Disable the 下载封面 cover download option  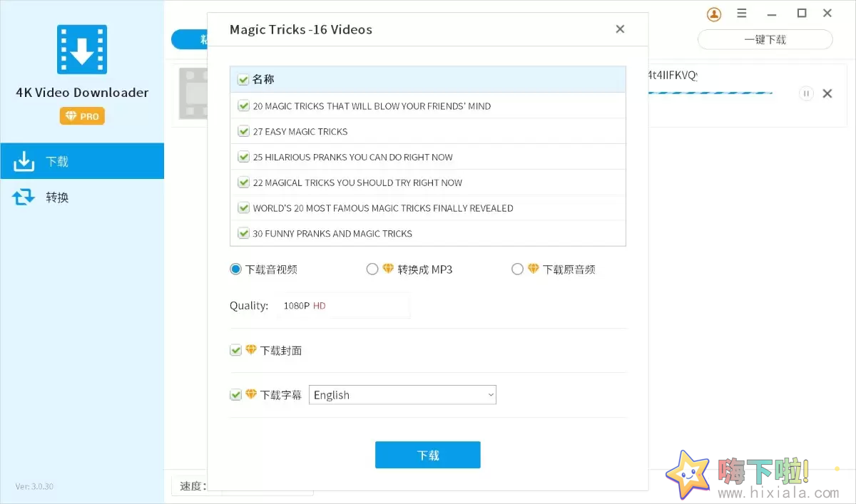point(236,350)
